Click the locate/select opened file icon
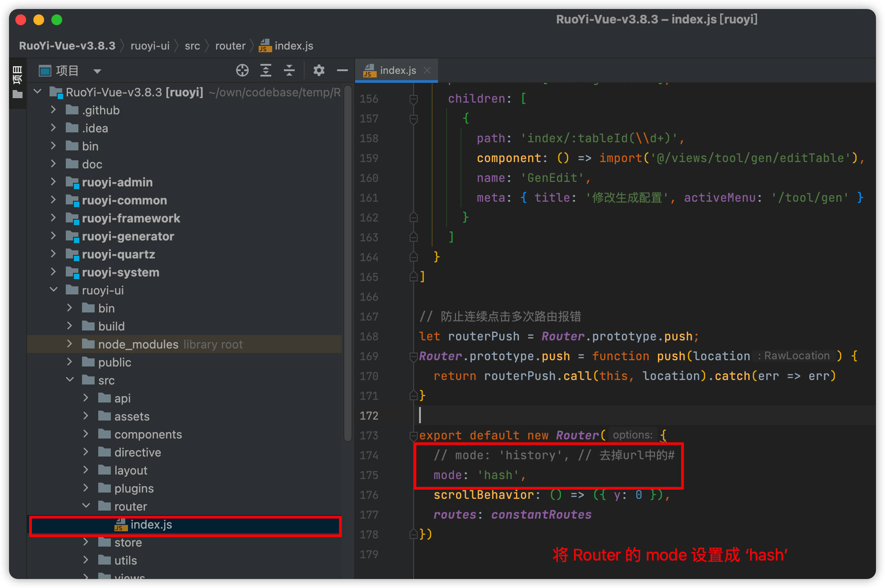 242,70
